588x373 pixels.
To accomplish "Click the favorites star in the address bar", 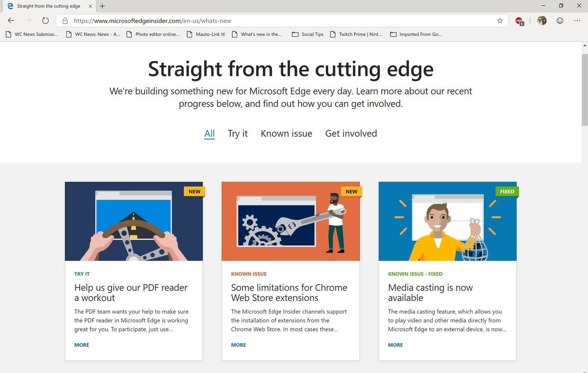I will click(499, 21).
